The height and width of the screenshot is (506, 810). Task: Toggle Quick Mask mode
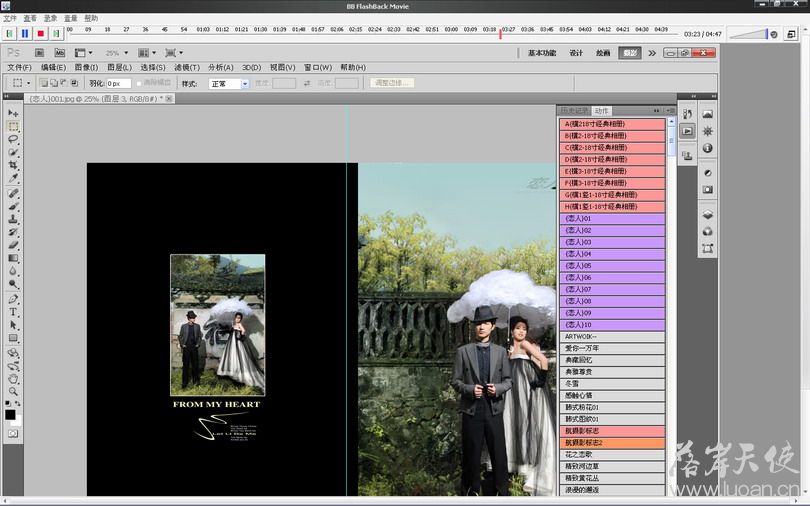pos(13,433)
